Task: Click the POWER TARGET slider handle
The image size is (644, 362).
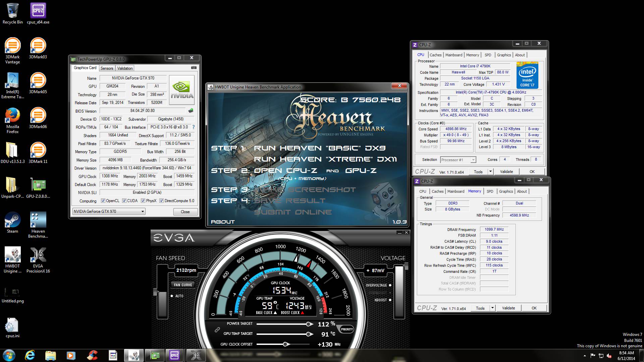Action: click(308, 324)
